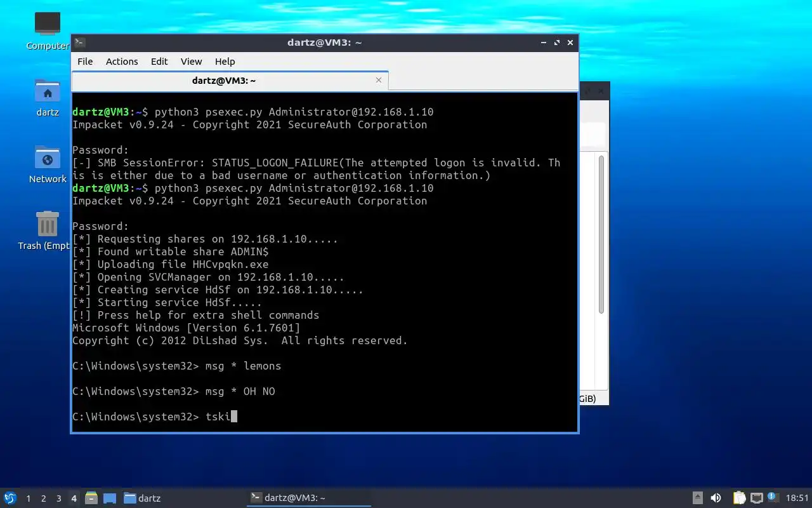Click 'Requesting shares on 192.168.1.10' line
The height and width of the screenshot is (508, 812).
point(205,239)
